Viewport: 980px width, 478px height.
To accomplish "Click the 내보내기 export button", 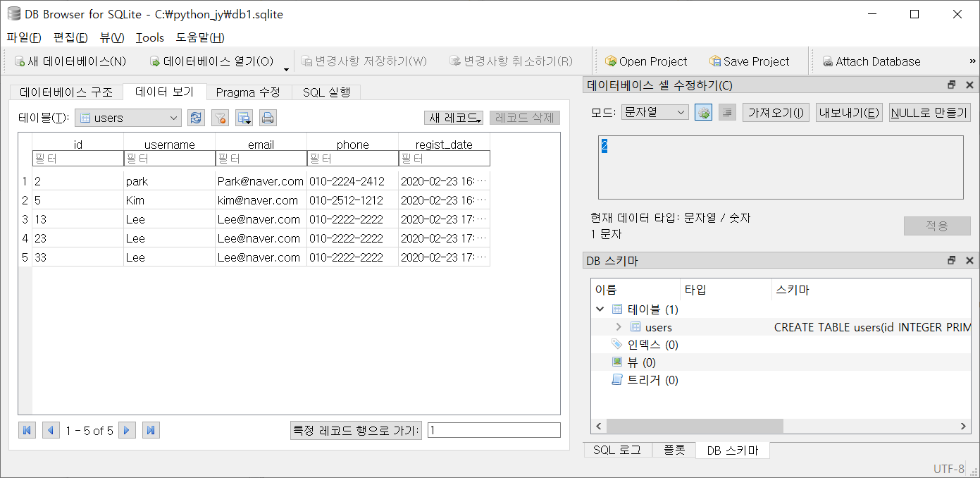I will pos(850,112).
